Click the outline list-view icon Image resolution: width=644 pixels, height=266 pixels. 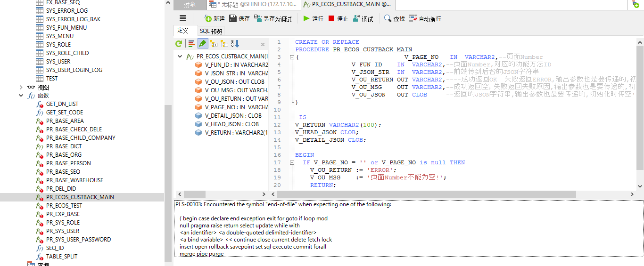pyautogui.click(x=191, y=44)
